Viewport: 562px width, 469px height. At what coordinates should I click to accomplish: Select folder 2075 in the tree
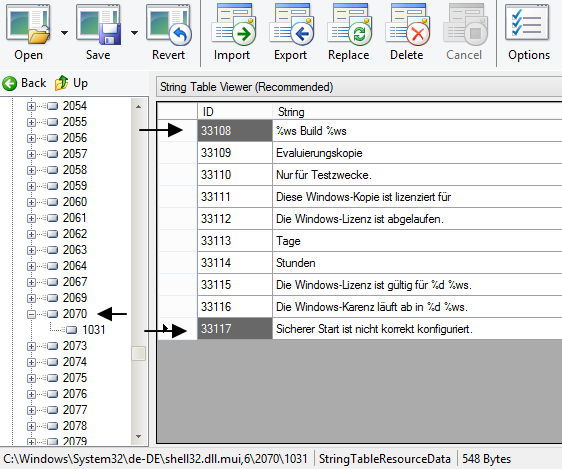(67, 378)
